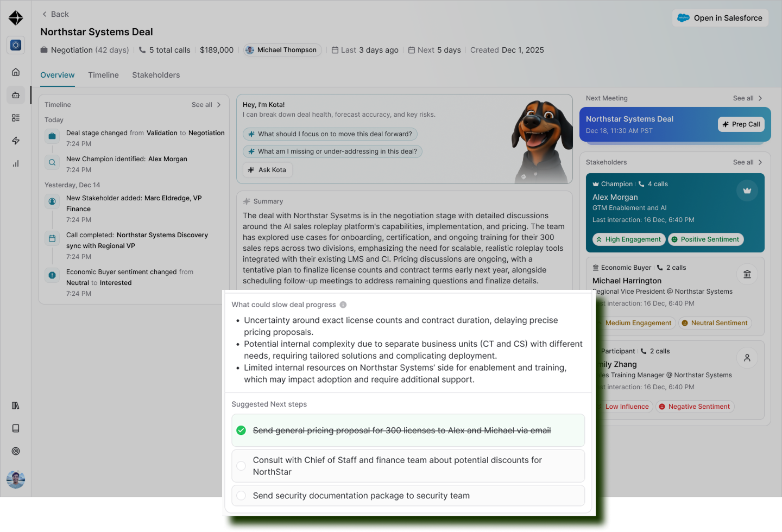This screenshot has height=532, width=782.
Task: Click the Summary sparkle icon
Action: tap(247, 201)
